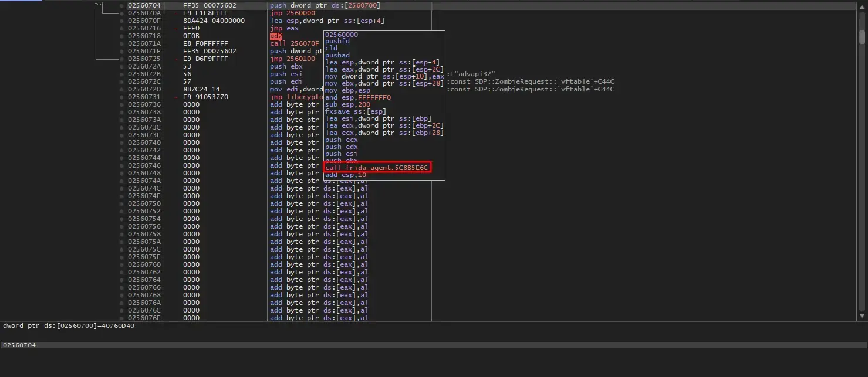Screen dimensions: 868x377
Task: Select the highlighted ud2 instruction
Action: 276,36
